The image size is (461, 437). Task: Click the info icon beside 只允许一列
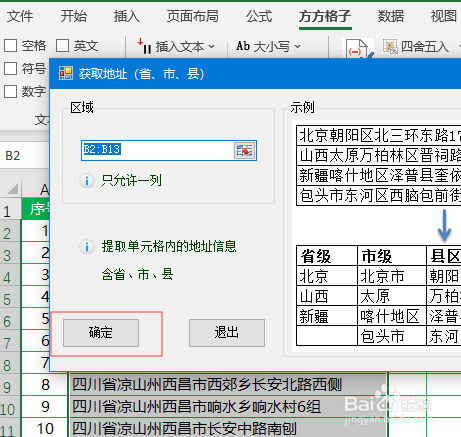tap(87, 181)
